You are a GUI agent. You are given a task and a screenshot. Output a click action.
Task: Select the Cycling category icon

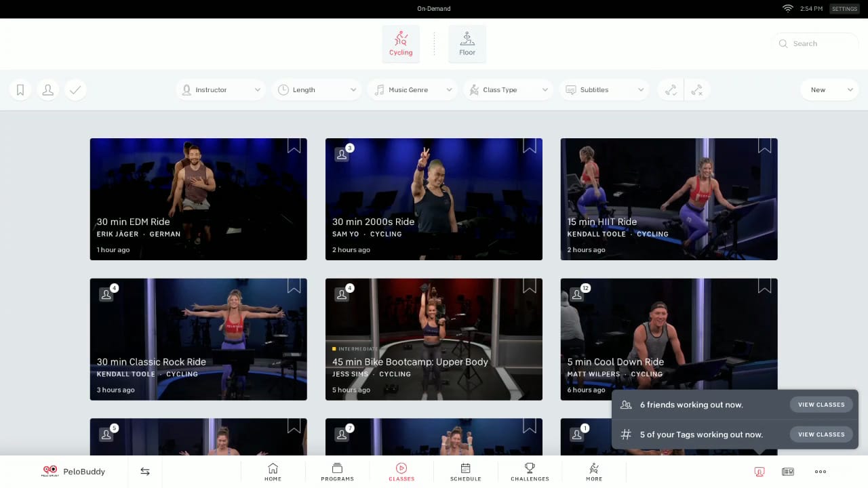click(x=401, y=43)
